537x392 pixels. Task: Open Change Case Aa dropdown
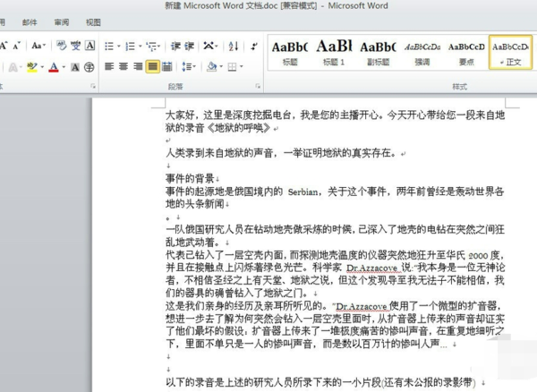[x=38, y=46]
